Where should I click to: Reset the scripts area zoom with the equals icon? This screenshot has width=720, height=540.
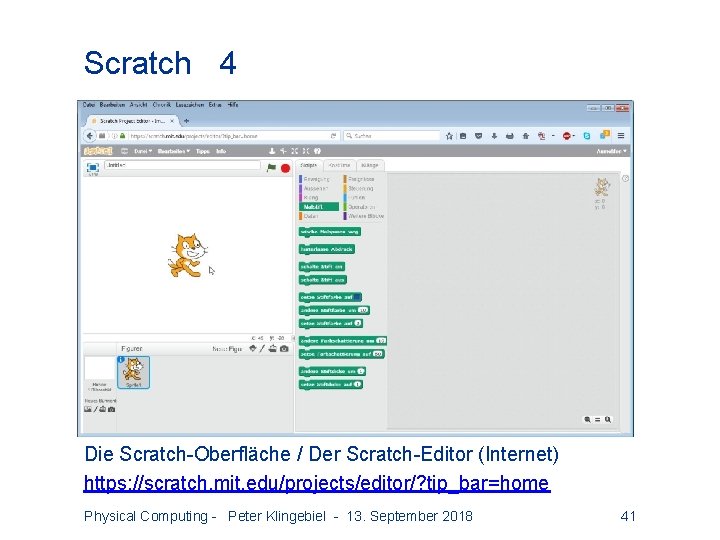(x=597, y=420)
